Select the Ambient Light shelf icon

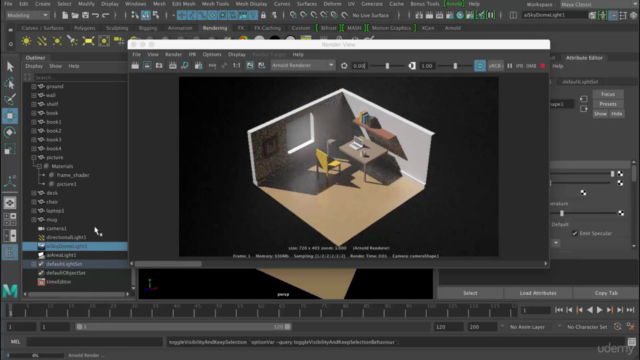pyautogui.click(x=27, y=41)
